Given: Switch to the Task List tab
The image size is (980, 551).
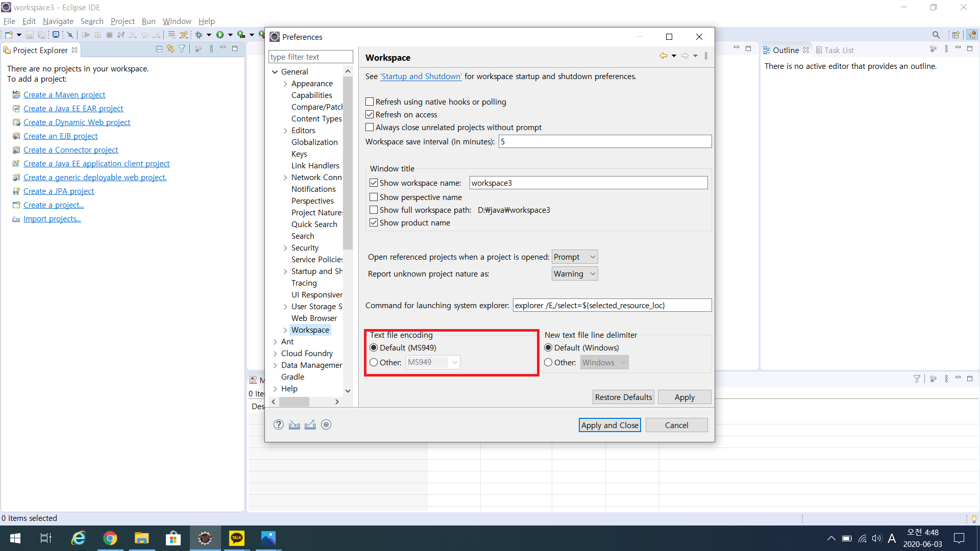Looking at the screenshot, I should tap(835, 50).
